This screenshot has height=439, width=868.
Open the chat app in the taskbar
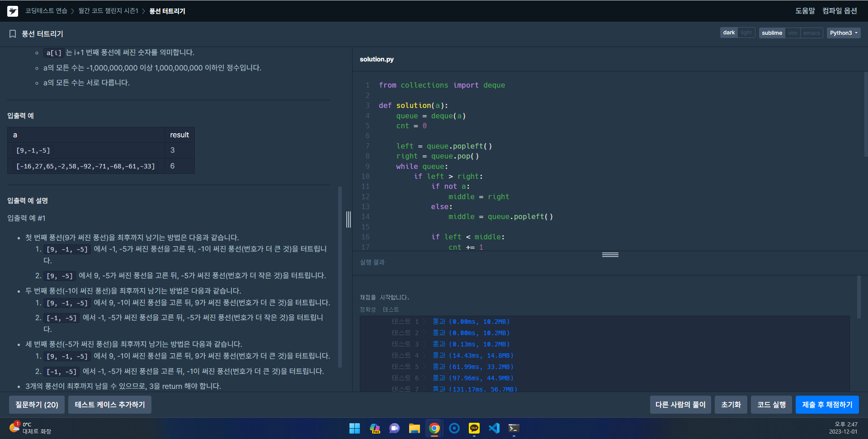(x=395, y=428)
